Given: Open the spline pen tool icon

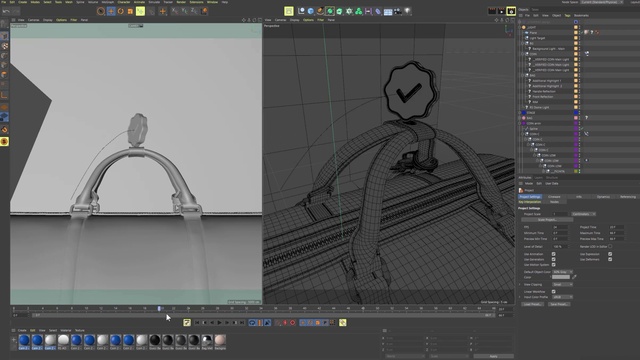Looking at the screenshot, I should pos(320,11).
